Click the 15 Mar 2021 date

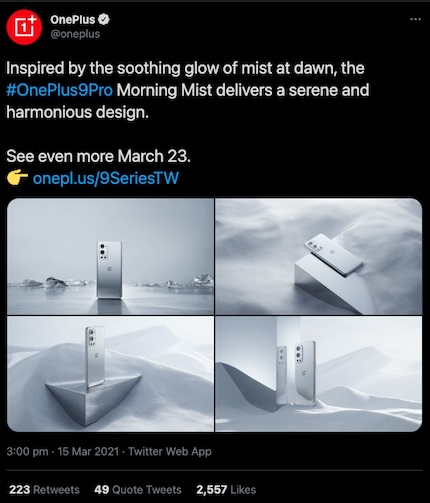coord(88,452)
